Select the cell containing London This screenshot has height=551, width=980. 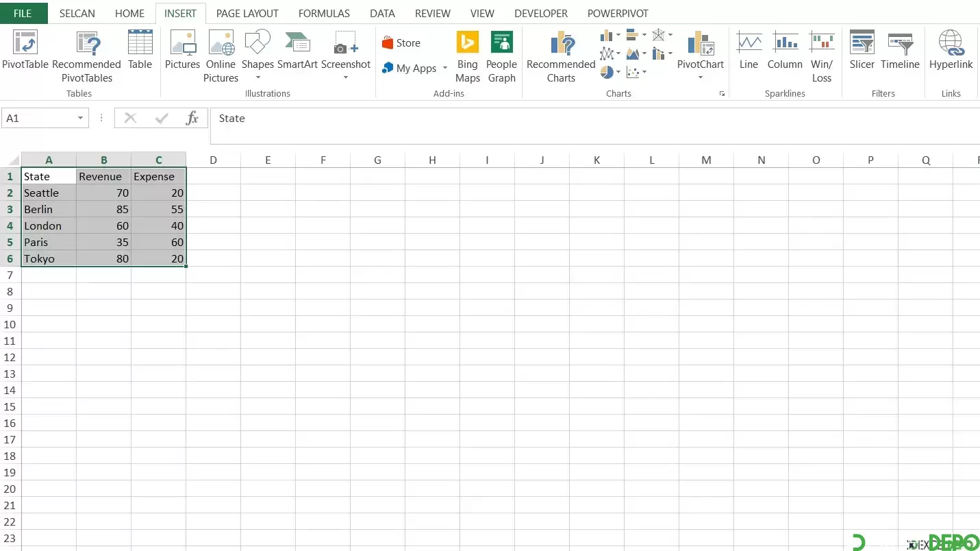[49, 225]
